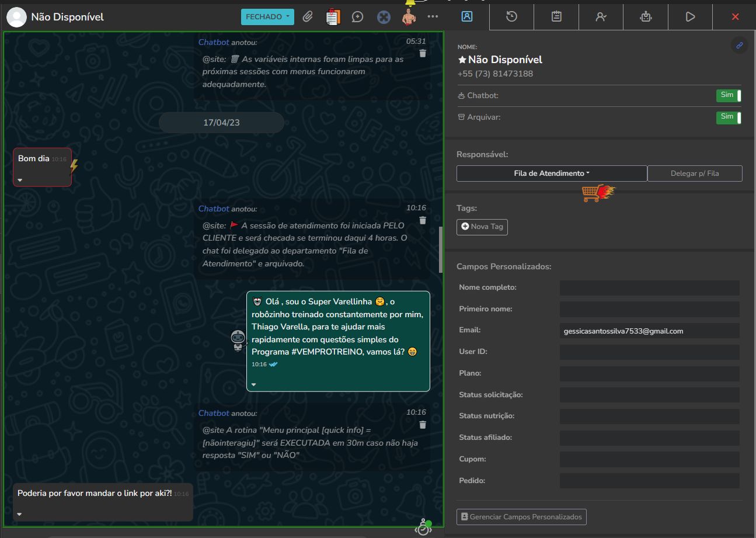The width and height of the screenshot is (756, 538).
Task: Click the Status nutrição field
Action: (649, 416)
